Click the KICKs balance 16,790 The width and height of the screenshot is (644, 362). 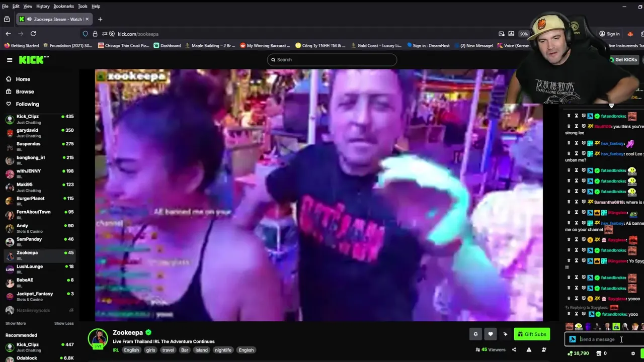pyautogui.click(x=578, y=353)
